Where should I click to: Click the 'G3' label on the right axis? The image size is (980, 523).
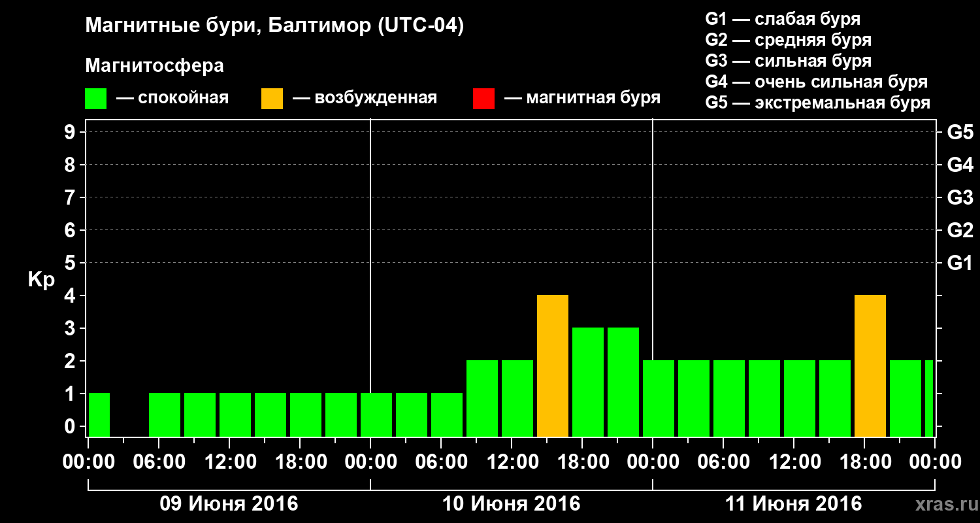coord(960,197)
